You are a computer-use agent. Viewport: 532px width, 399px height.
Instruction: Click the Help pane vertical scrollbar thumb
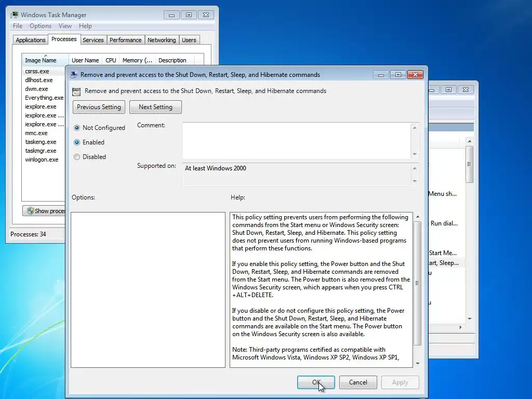pyautogui.click(x=418, y=283)
